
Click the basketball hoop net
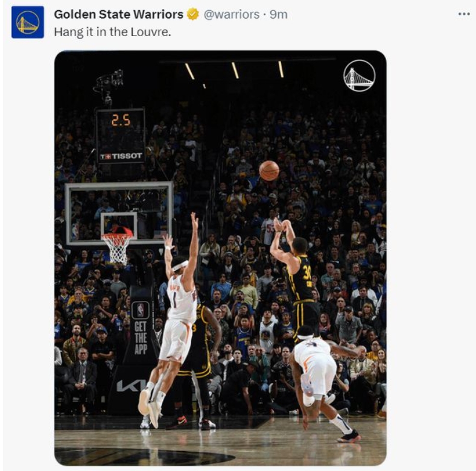117,246
